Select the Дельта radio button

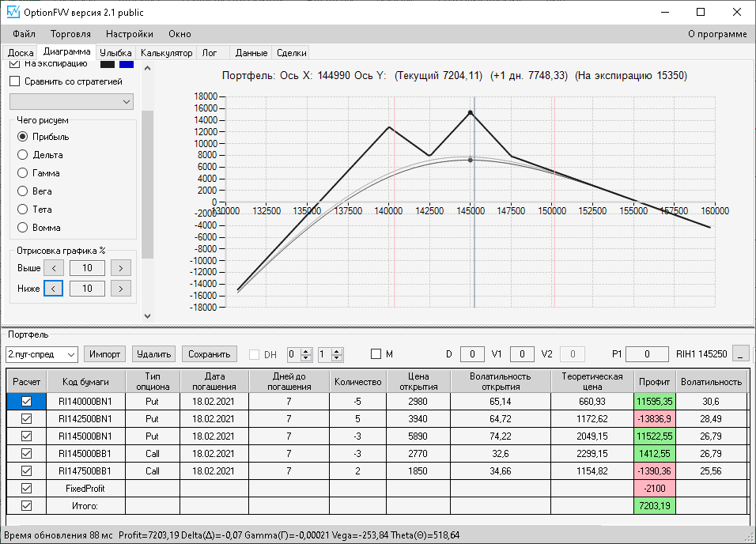coord(22,155)
